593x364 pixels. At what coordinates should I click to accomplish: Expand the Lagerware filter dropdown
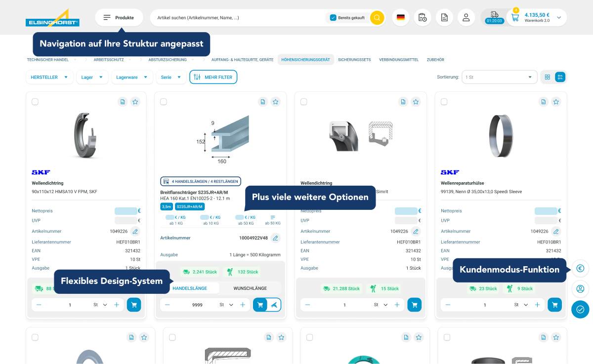pos(132,77)
